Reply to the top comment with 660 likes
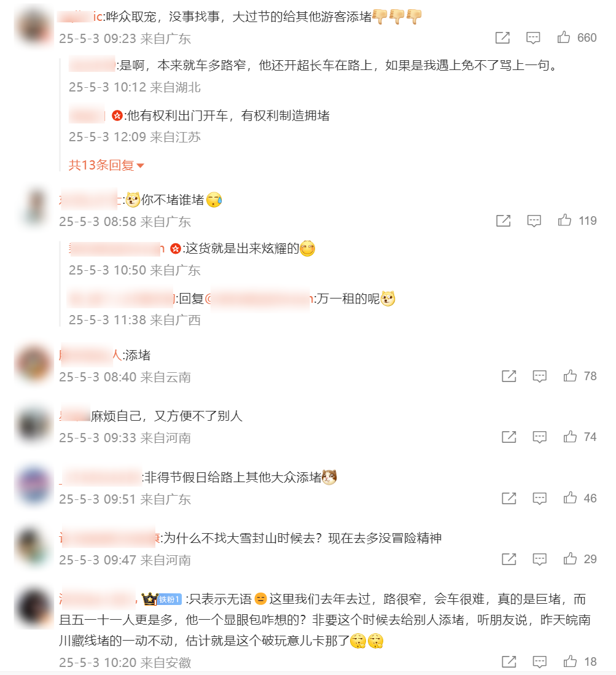 tap(533, 38)
